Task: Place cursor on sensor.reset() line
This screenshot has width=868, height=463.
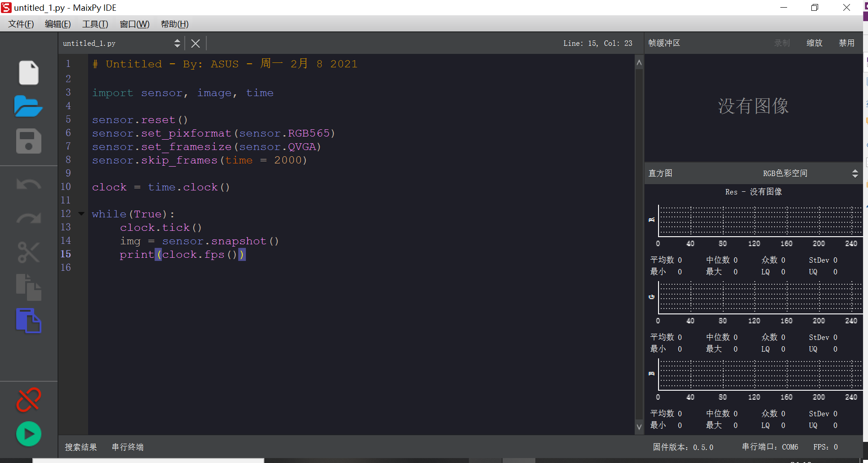Action: (140, 120)
